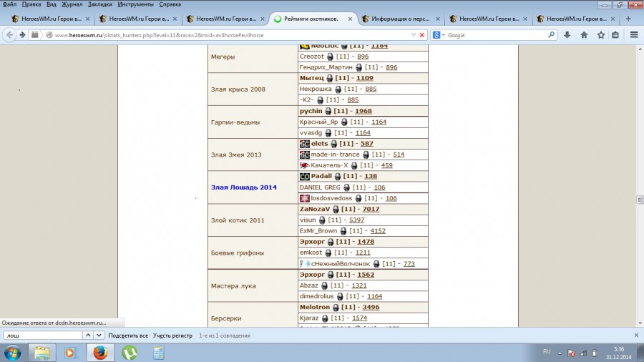
Task: Click the find bar text field
Action: (x=43, y=336)
